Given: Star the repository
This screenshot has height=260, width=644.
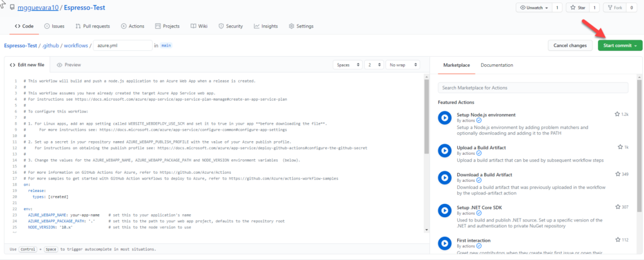Looking at the screenshot, I should point(577,8).
